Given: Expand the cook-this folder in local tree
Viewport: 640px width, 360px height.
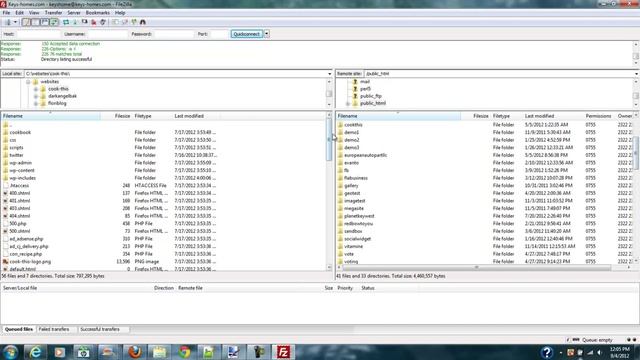Looking at the screenshot, I should click(x=36, y=89).
